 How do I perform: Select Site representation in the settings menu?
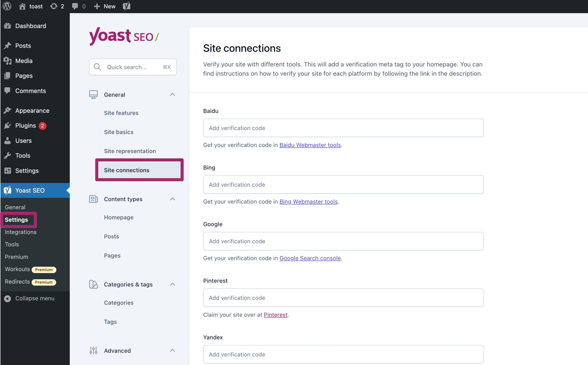(130, 151)
